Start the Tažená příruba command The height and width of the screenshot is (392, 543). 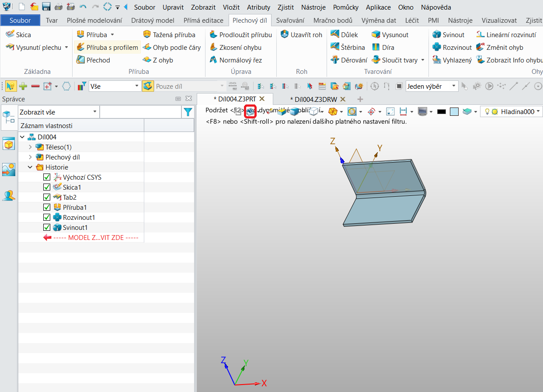coord(169,35)
